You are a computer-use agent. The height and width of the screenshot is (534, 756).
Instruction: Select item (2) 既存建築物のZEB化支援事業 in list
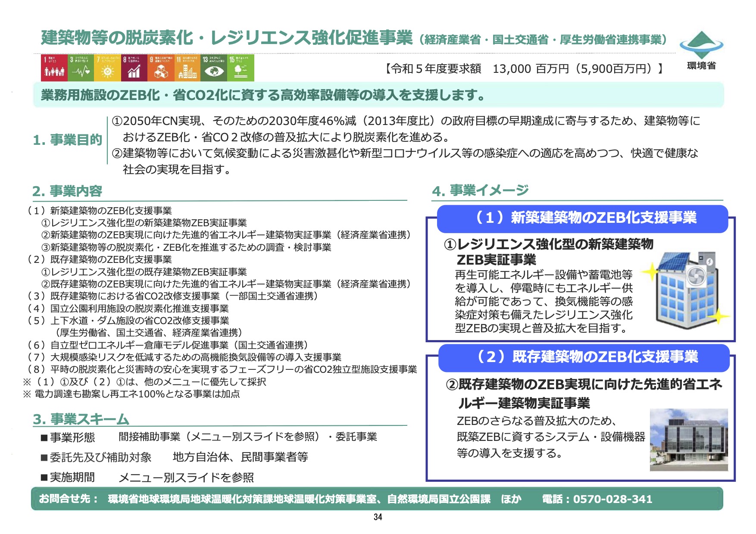pos(99,259)
